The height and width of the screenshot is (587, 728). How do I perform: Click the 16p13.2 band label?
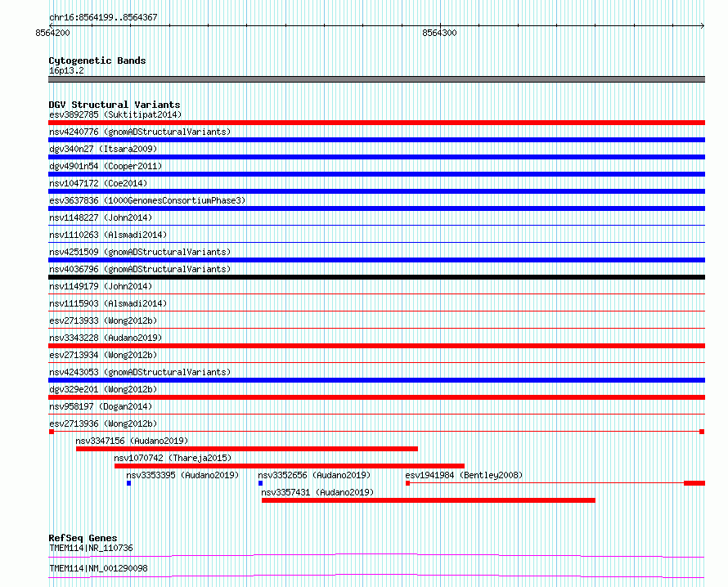[66, 70]
